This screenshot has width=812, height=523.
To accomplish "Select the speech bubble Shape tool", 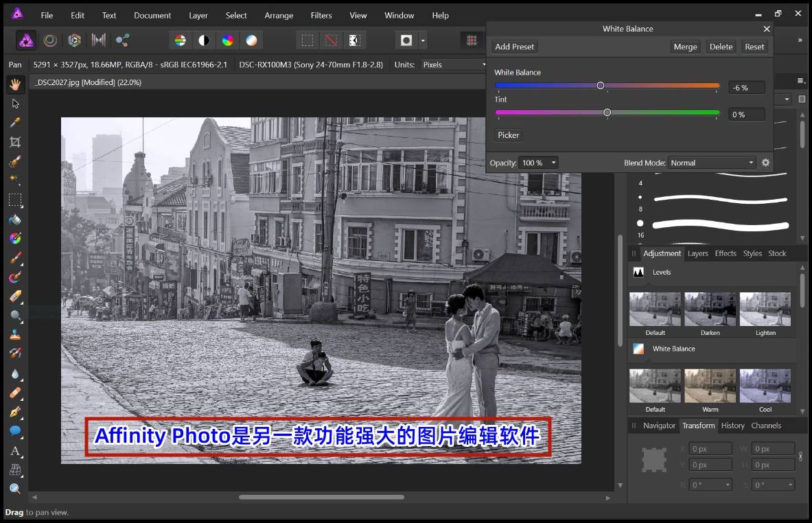I will point(15,431).
